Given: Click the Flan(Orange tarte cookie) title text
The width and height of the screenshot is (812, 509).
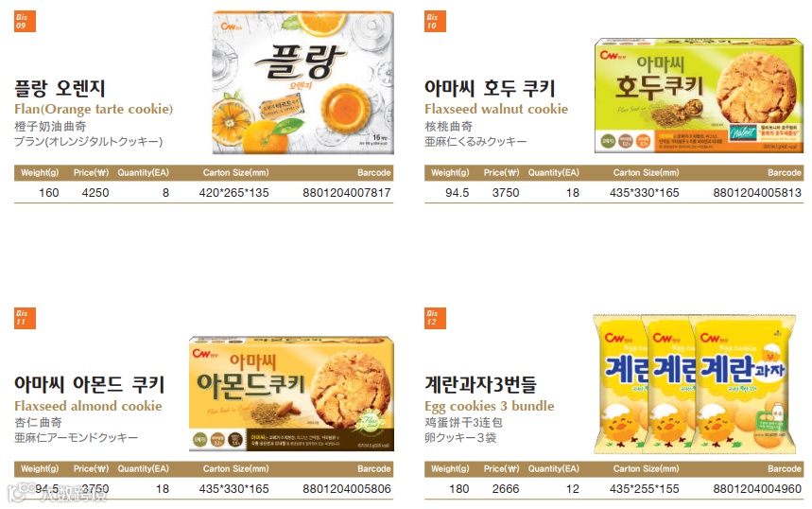Looking at the screenshot, I should click(94, 109).
